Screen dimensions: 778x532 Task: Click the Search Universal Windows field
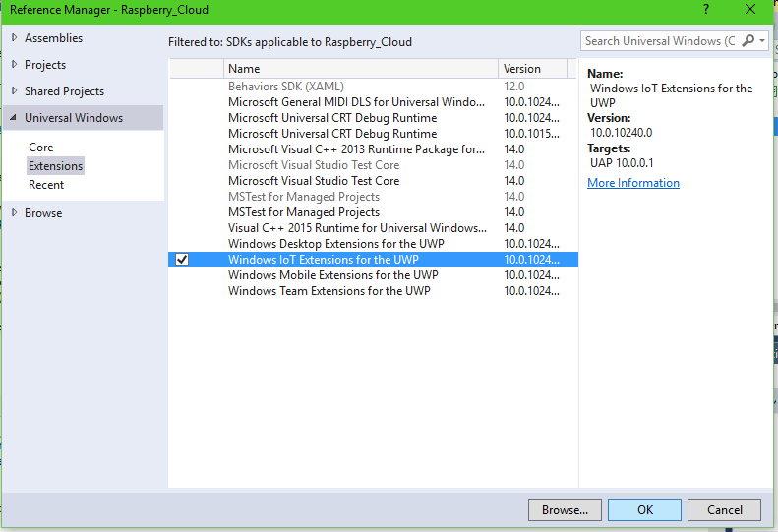tap(660, 41)
